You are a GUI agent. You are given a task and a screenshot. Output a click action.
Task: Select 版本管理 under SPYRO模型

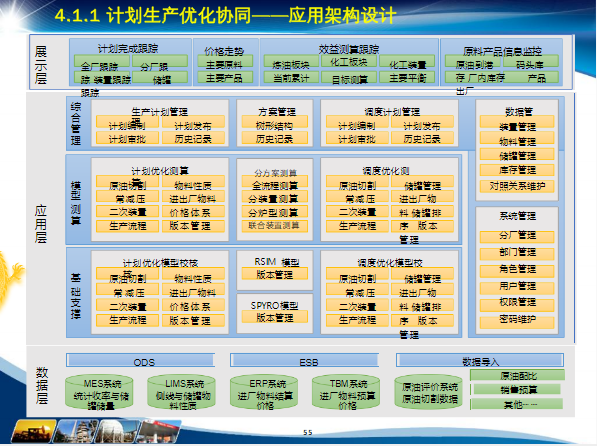pyautogui.click(x=275, y=317)
